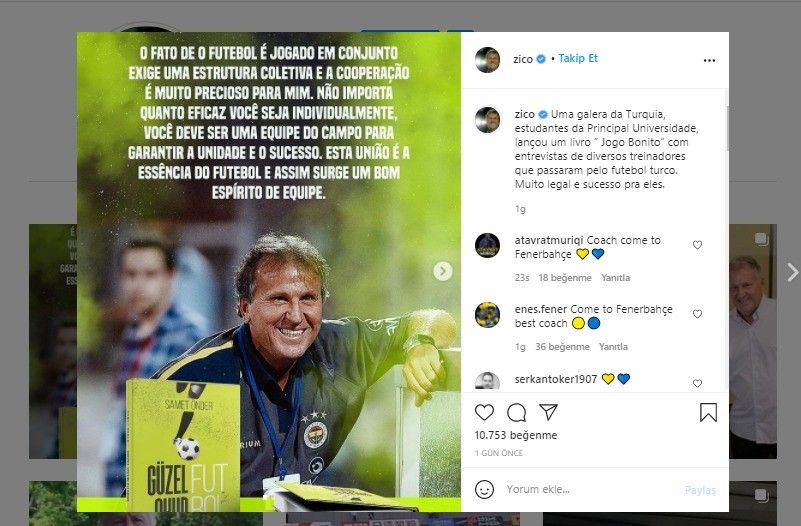Share post using paper plane icon

(x=548, y=412)
